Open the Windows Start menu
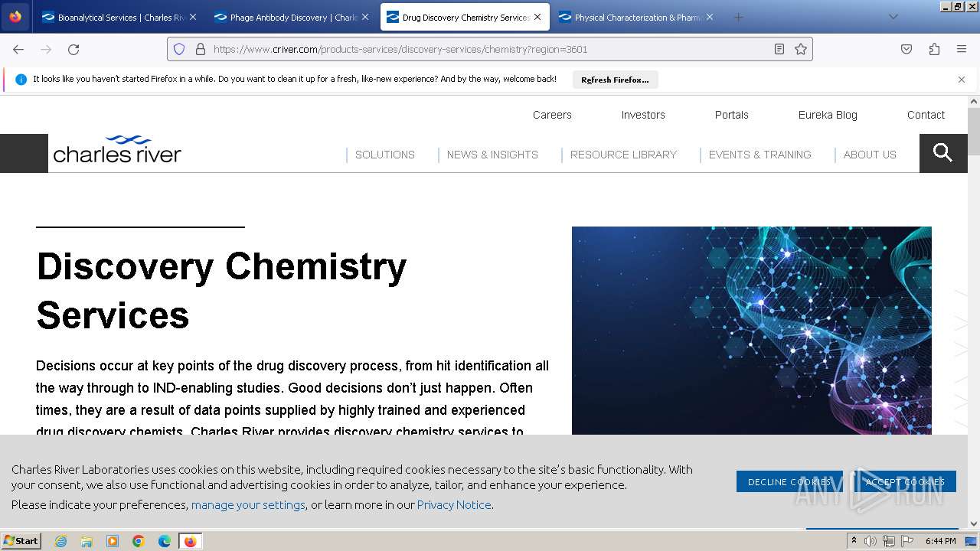980x551 pixels. click(21, 540)
